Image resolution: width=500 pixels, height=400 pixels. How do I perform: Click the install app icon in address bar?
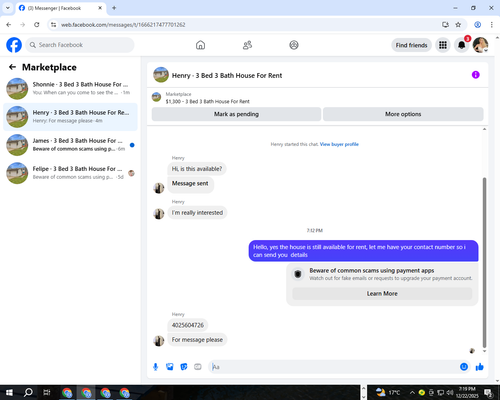click(x=445, y=25)
